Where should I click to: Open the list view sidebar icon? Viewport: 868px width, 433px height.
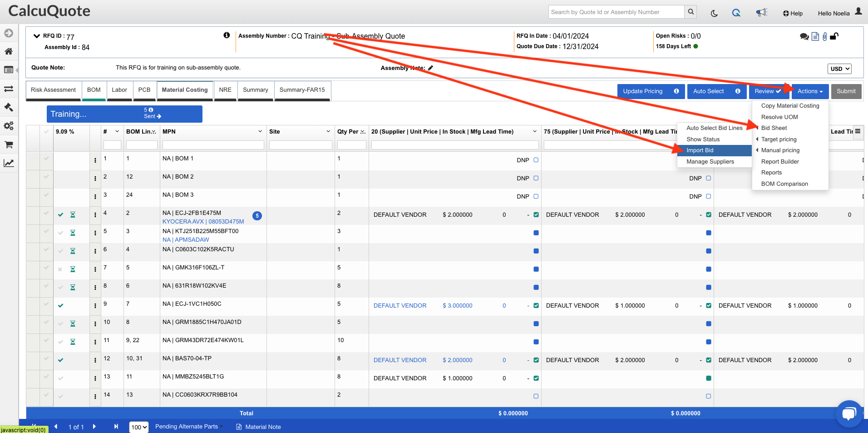point(9,70)
